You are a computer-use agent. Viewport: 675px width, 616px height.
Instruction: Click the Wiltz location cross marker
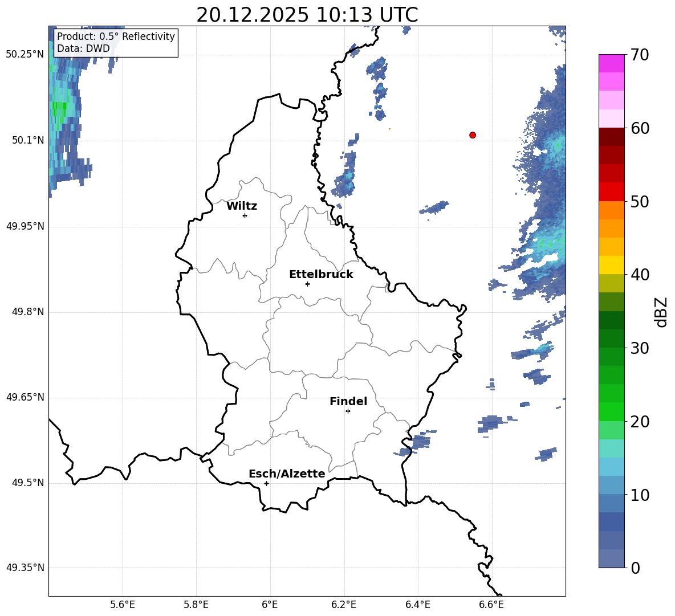(x=245, y=215)
